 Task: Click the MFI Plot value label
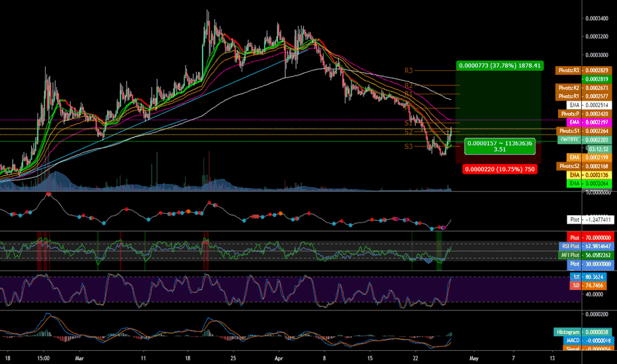[x=587, y=255]
